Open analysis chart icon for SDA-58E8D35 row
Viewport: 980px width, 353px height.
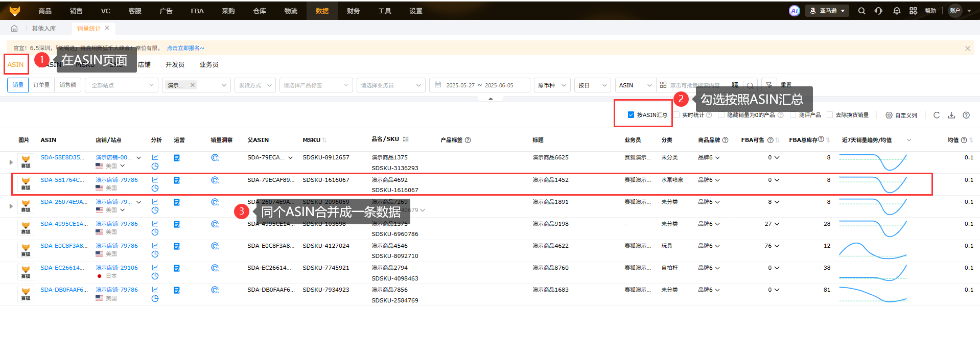click(155, 157)
